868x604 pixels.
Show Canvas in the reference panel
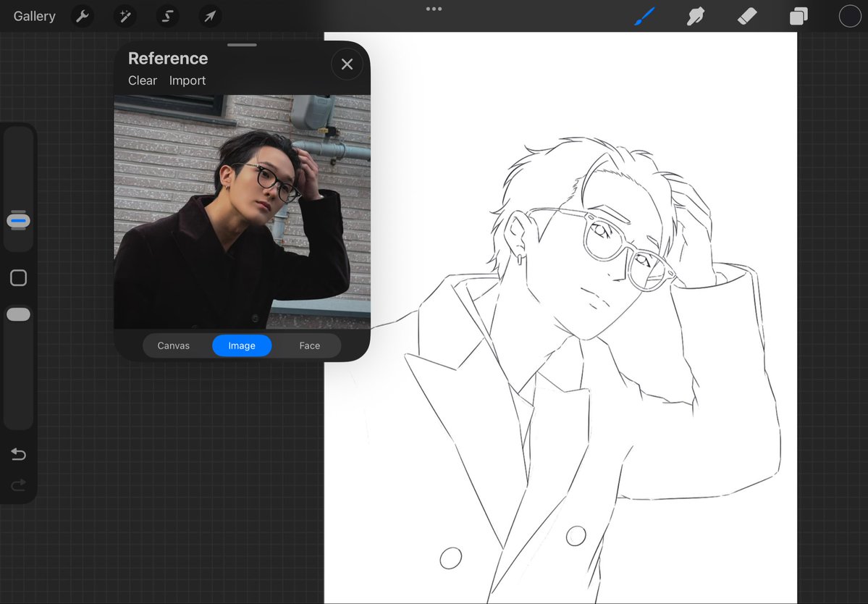point(174,345)
